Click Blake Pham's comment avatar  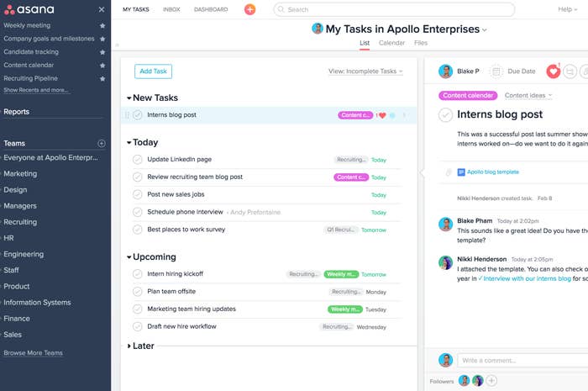[445, 224]
